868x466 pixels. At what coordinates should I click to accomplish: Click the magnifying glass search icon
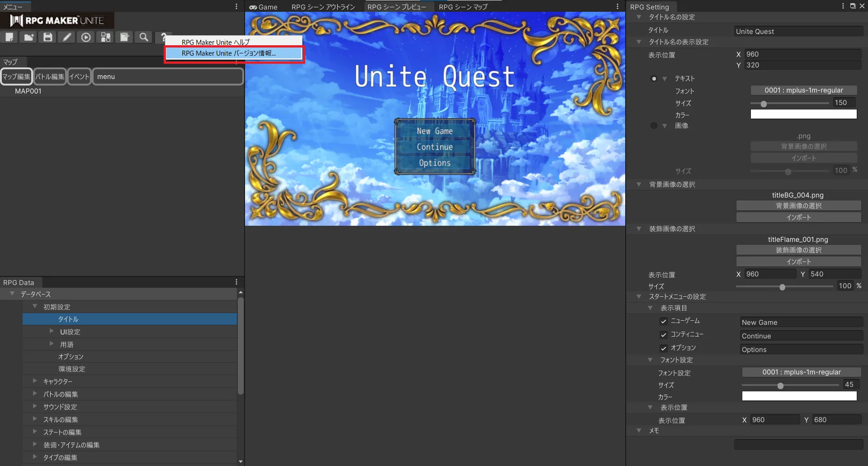144,37
